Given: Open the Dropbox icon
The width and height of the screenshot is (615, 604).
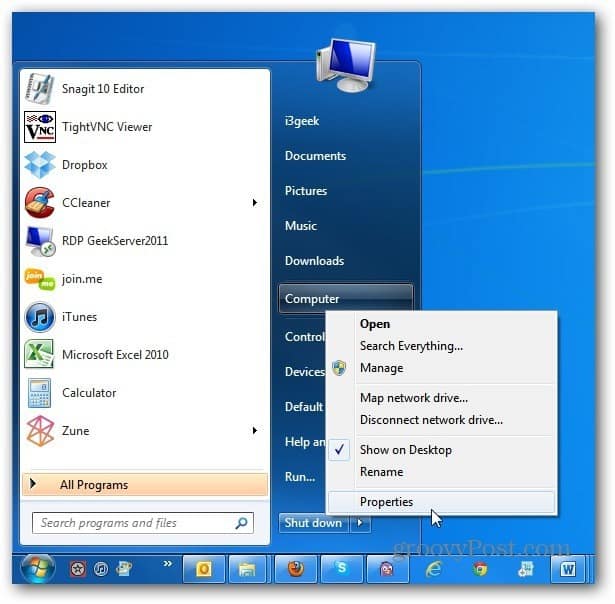Looking at the screenshot, I should (40, 165).
